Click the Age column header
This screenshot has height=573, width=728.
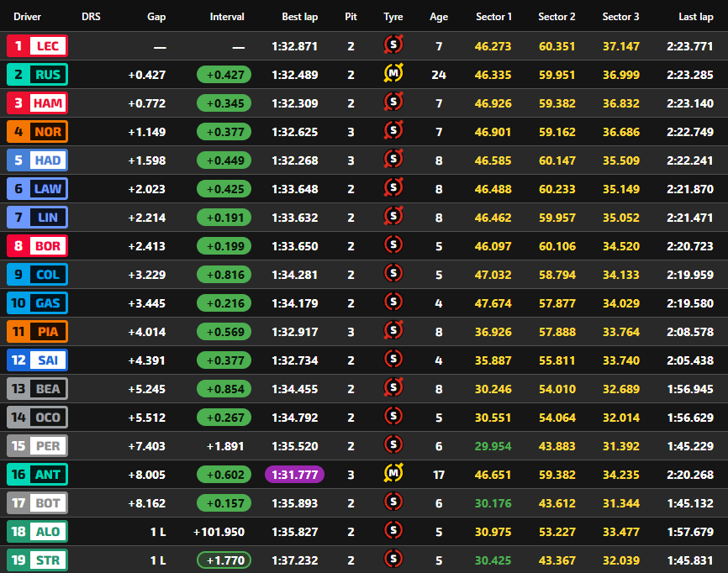pos(439,17)
